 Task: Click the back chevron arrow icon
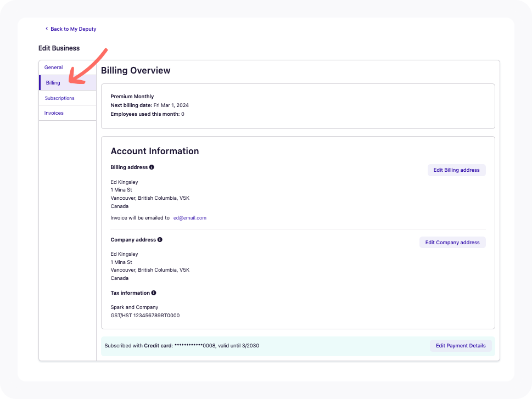click(47, 29)
